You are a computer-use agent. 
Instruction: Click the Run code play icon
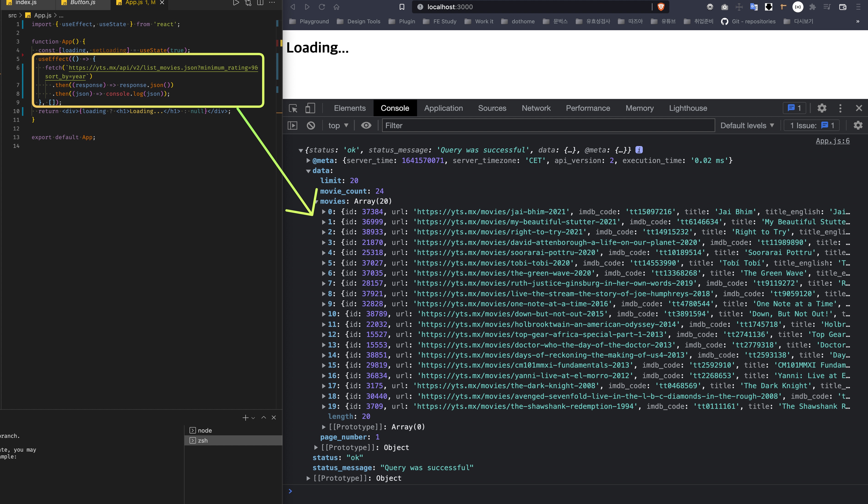pyautogui.click(x=236, y=3)
